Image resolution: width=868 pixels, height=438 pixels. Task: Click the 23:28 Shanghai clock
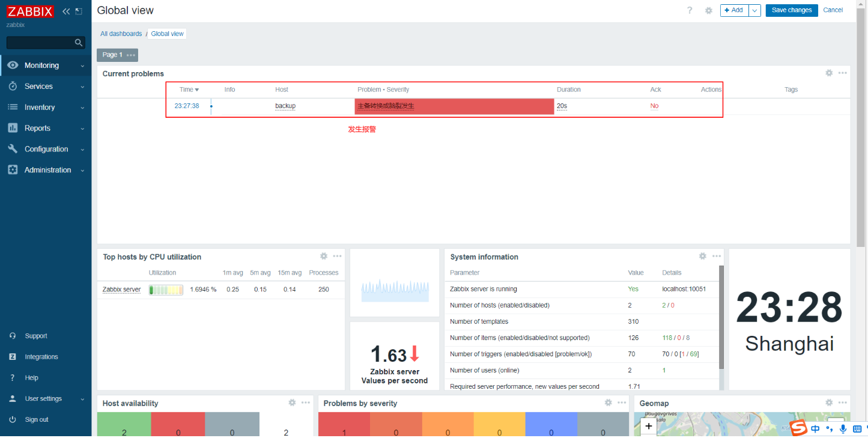[789, 320]
